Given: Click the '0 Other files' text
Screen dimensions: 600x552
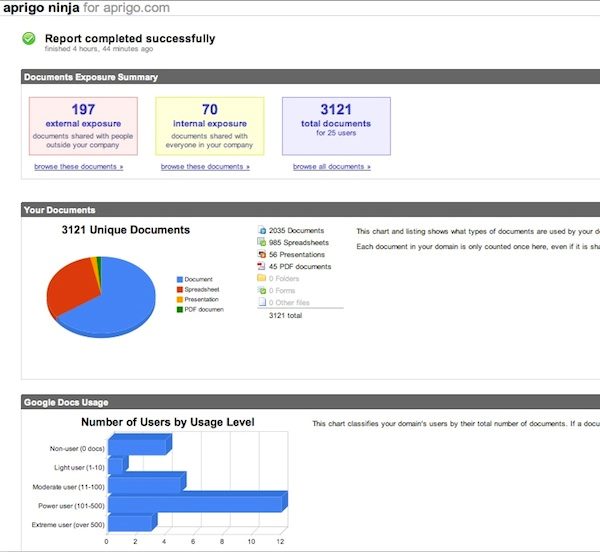Looking at the screenshot, I should point(289,303).
